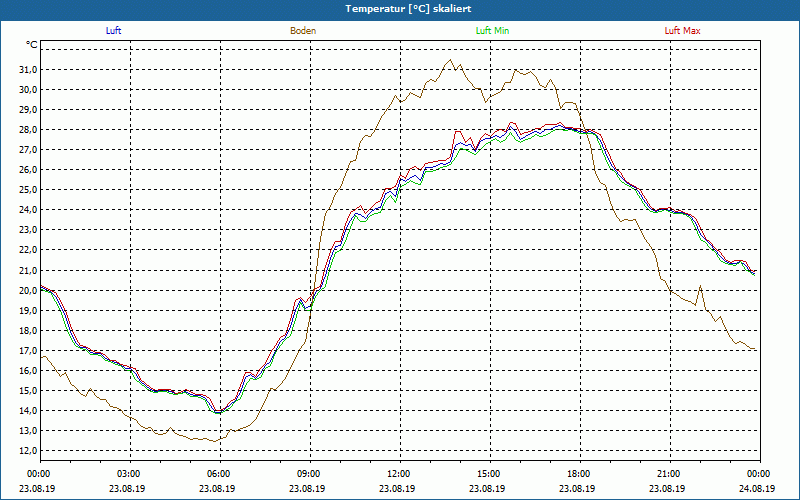Click the 17,0 y-axis value
This screenshot has width=800, height=500.
click(29, 351)
